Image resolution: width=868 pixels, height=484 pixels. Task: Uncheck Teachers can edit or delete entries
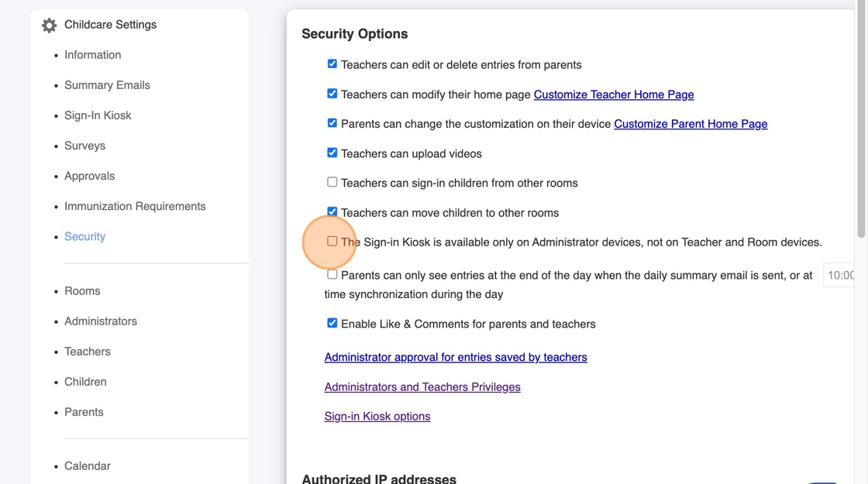click(332, 64)
